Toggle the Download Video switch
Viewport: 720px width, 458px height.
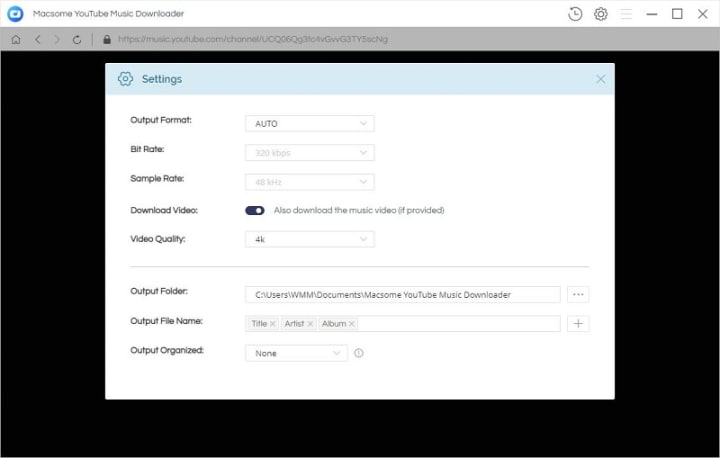tap(255, 210)
